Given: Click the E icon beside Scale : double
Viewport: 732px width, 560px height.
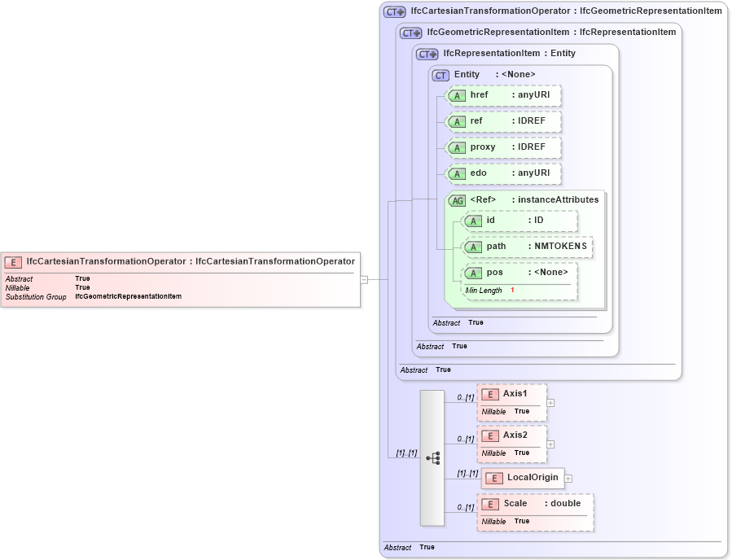Looking at the screenshot, I should [x=491, y=504].
